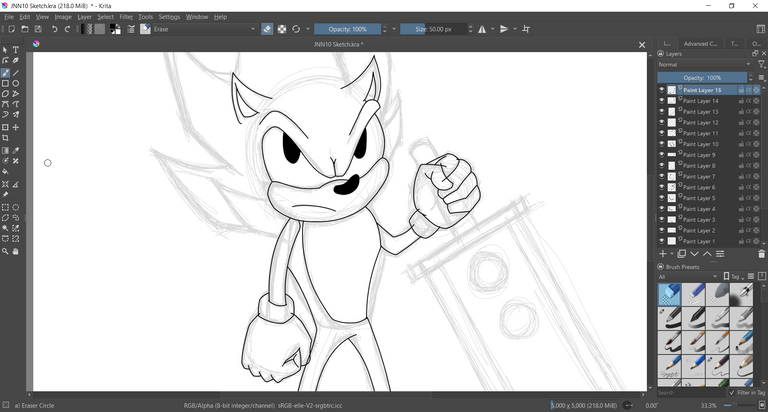Open an existing document via folder icon
The image size is (768, 412).
coord(24,29)
